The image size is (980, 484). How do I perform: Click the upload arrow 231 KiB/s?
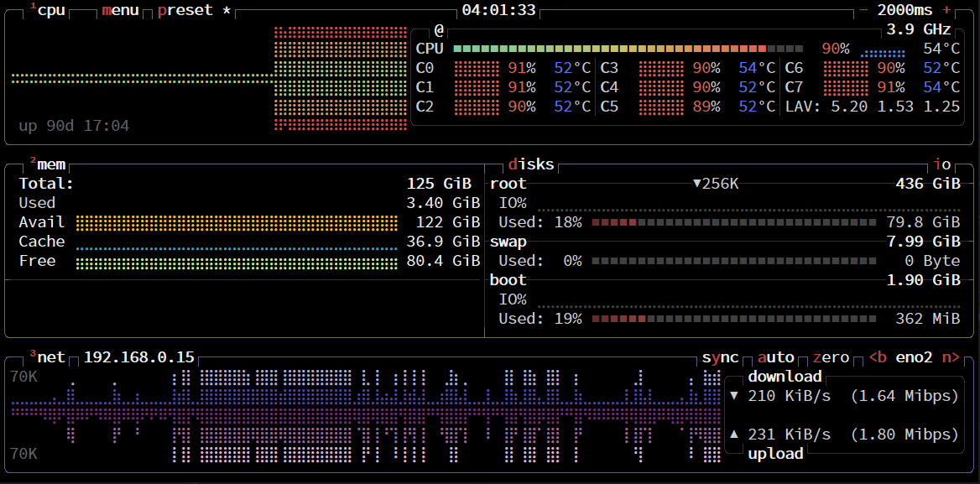(x=780, y=435)
